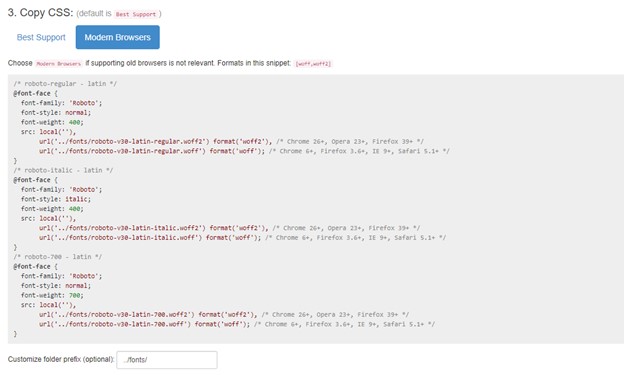624x375 pixels.
Task: Click the 'roboto-italic - latin' comment line
Action: [63, 170]
